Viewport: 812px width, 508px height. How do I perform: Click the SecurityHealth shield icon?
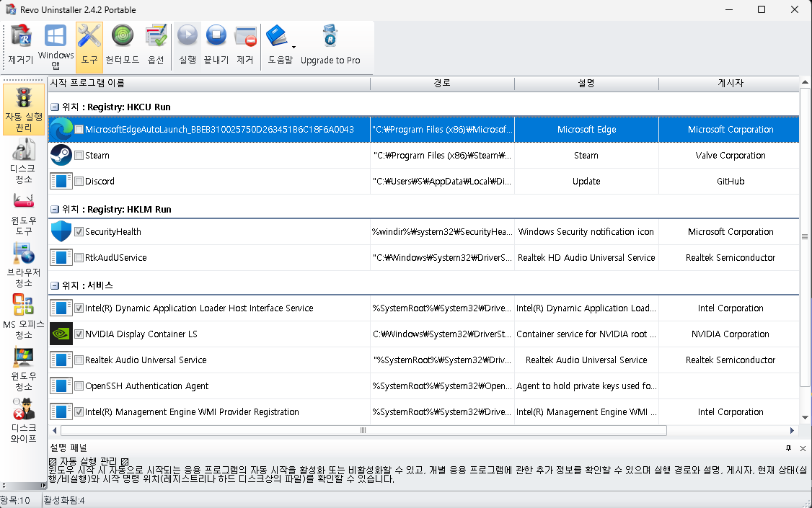pyautogui.click(x=61, y=231)
